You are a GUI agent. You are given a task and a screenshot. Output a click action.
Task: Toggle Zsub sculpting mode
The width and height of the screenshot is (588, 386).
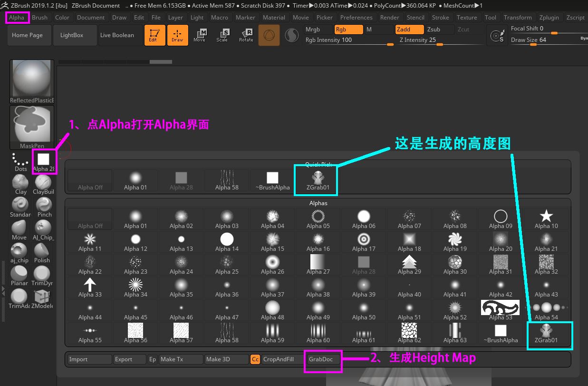point(439,30)
